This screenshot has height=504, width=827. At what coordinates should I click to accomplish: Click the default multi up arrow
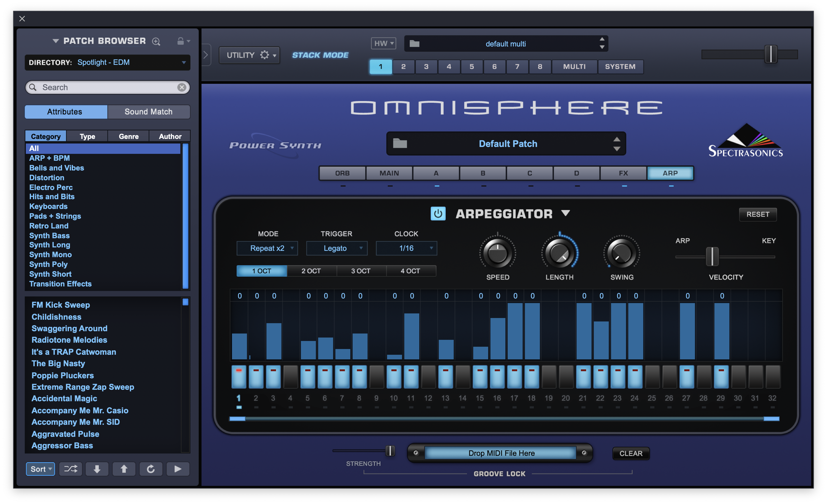(x=602, y=39)
